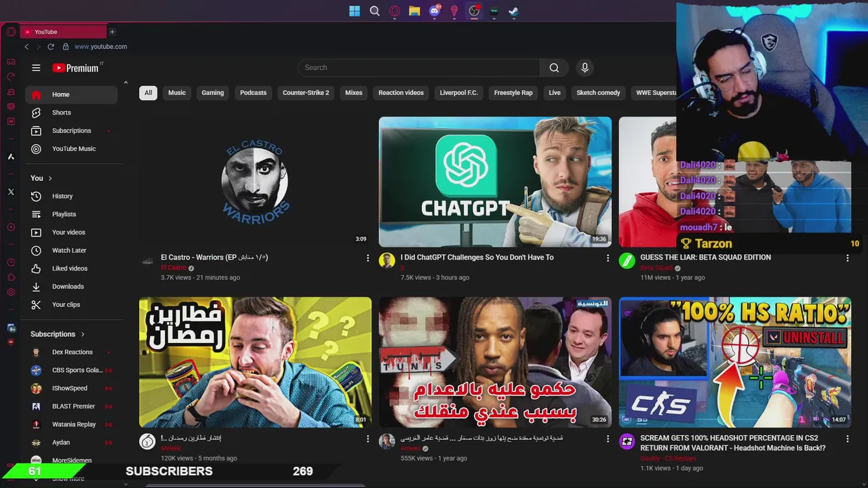Open options menu for Guess the Liar video
The image size is (868, 488).
(x=847, y=258)
